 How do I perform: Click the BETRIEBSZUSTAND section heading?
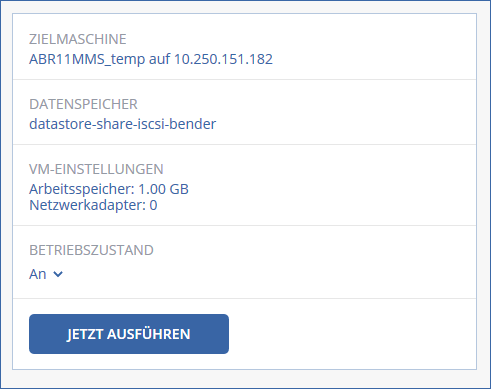point(91,250)
